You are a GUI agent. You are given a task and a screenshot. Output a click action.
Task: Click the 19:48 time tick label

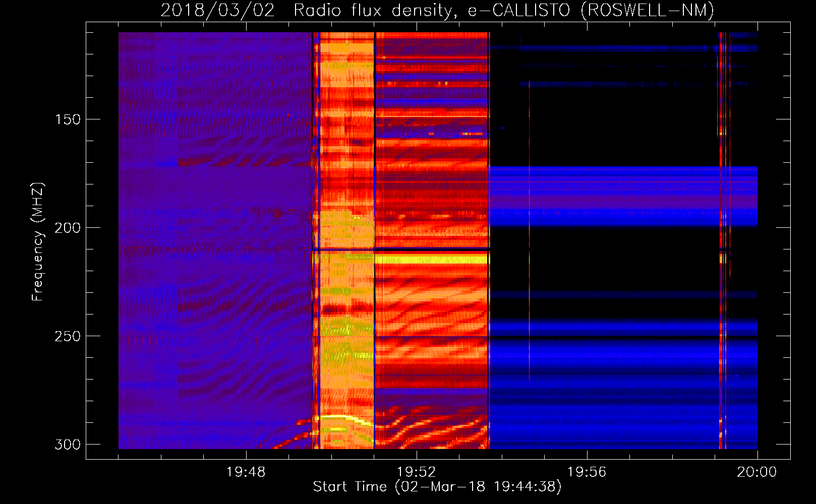point(246,472)
